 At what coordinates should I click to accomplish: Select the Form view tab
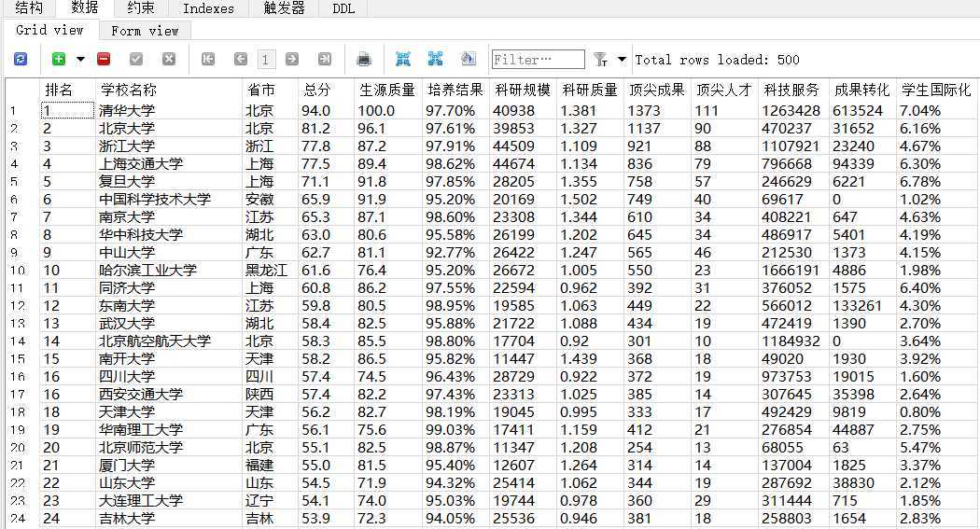click(145, 31)
